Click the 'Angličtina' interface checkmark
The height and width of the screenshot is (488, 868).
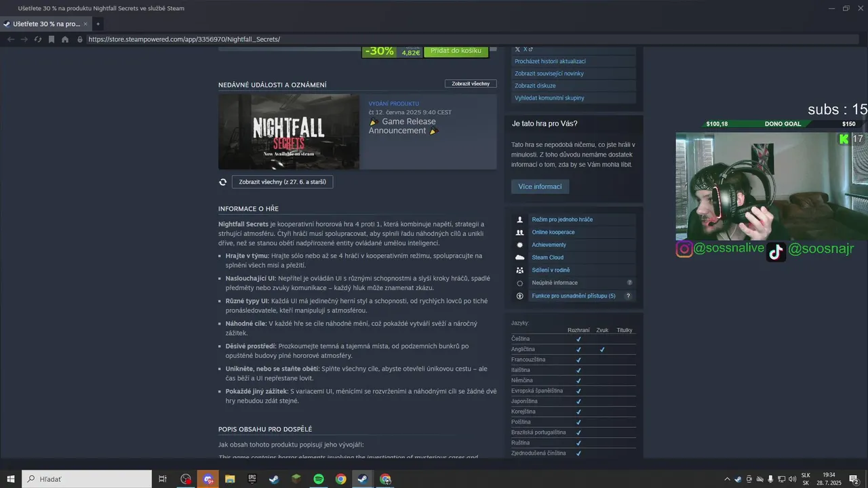tap(578, 350)
